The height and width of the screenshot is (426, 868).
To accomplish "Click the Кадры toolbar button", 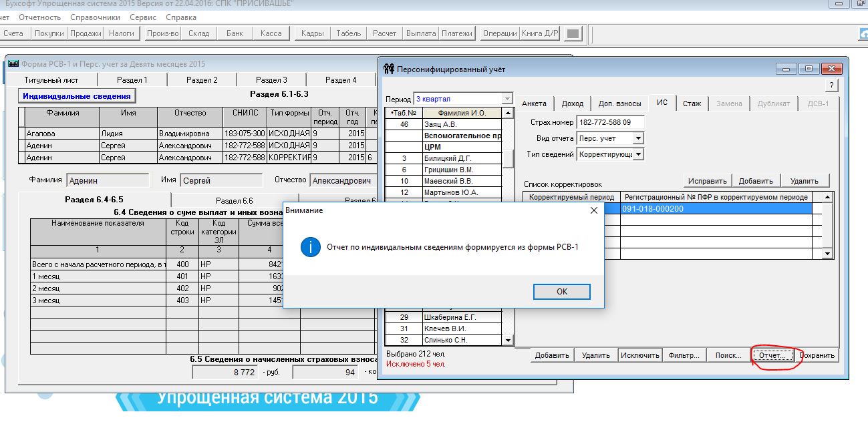I will (x=312, y=33).
